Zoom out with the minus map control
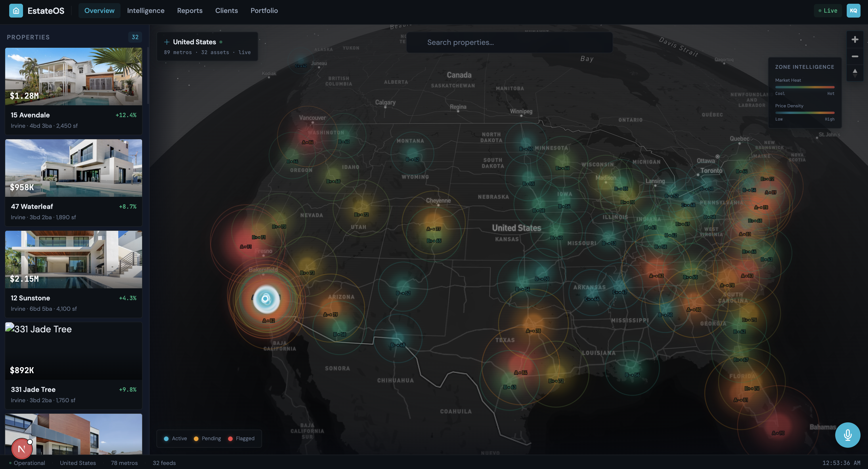868x469 pixels. [x=854, y=56]
